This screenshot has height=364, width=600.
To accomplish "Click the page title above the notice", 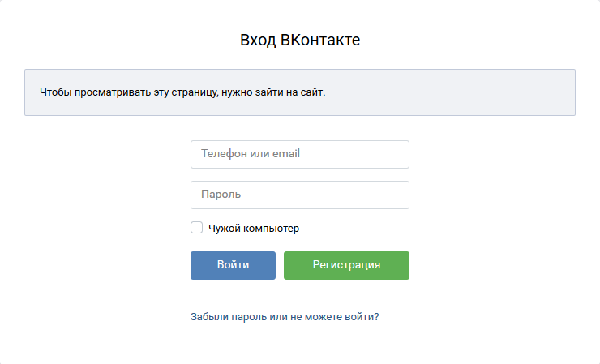I will pyautogui.click(x=300, y=40).
